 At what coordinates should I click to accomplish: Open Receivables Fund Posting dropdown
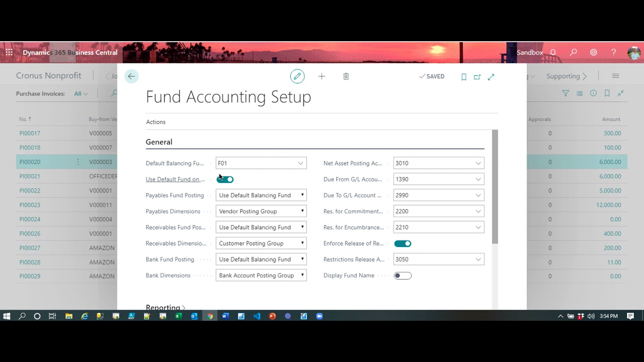click(261, 227)
